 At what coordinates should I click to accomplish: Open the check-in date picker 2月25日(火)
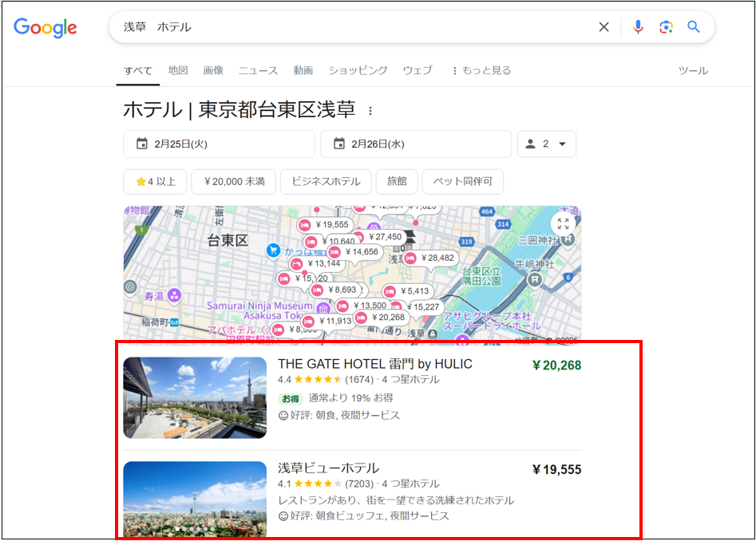click(x=219, y=144)
